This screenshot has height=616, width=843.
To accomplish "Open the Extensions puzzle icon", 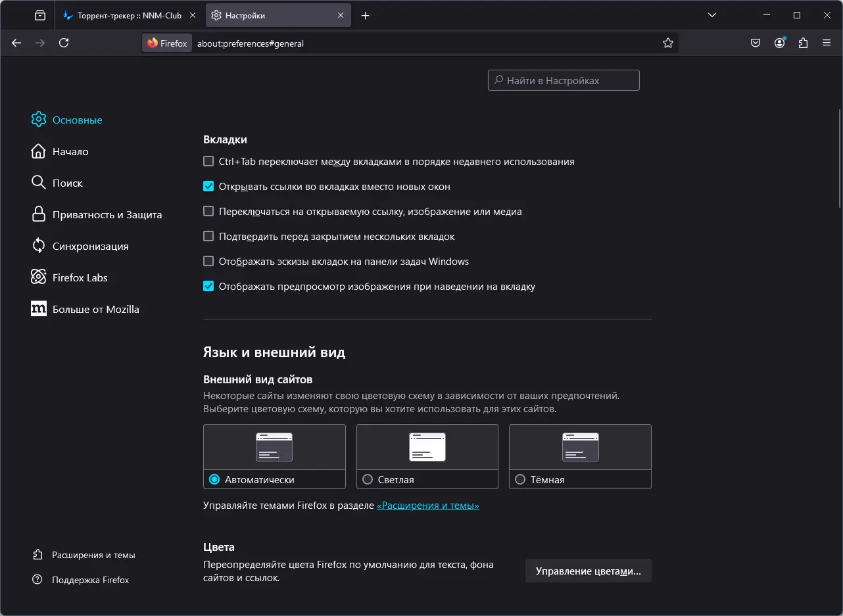I will pyautogui.click(x=803, y=43).
